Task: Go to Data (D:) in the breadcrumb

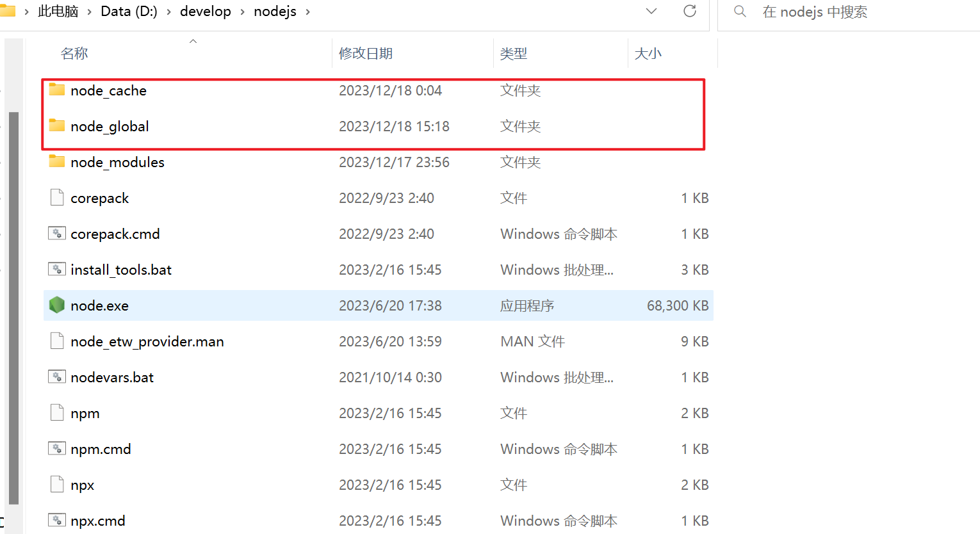Action: (129, 12)
